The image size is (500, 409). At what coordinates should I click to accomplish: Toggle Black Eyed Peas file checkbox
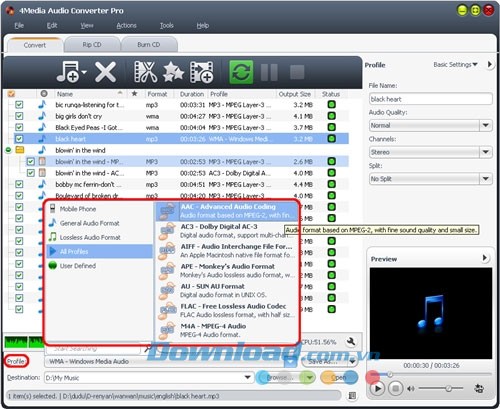point(19,127)
